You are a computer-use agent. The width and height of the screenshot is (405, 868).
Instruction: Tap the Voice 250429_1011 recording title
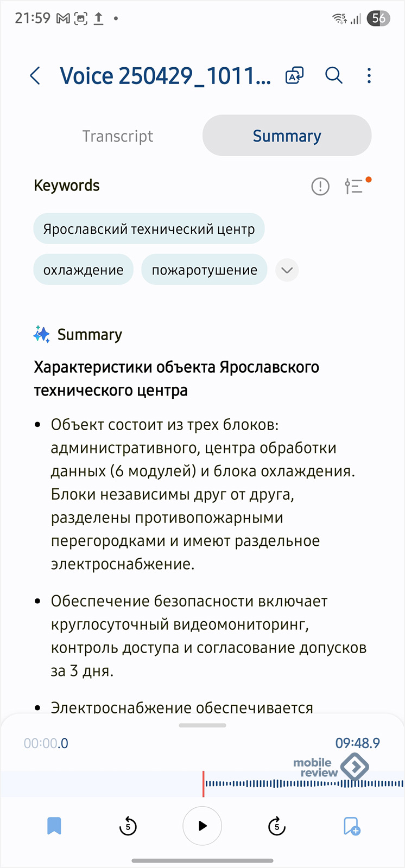(x=165, y=76)
